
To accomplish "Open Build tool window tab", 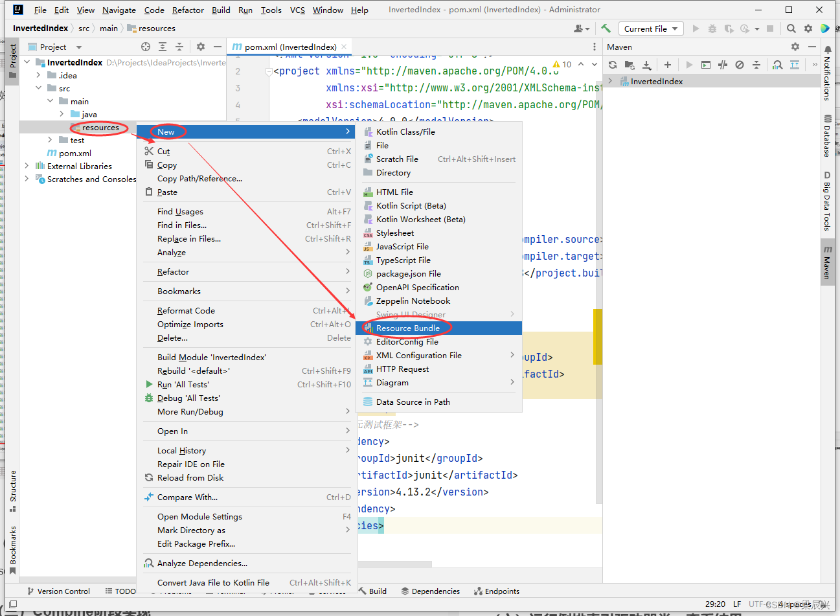I will tap(373, 591).
